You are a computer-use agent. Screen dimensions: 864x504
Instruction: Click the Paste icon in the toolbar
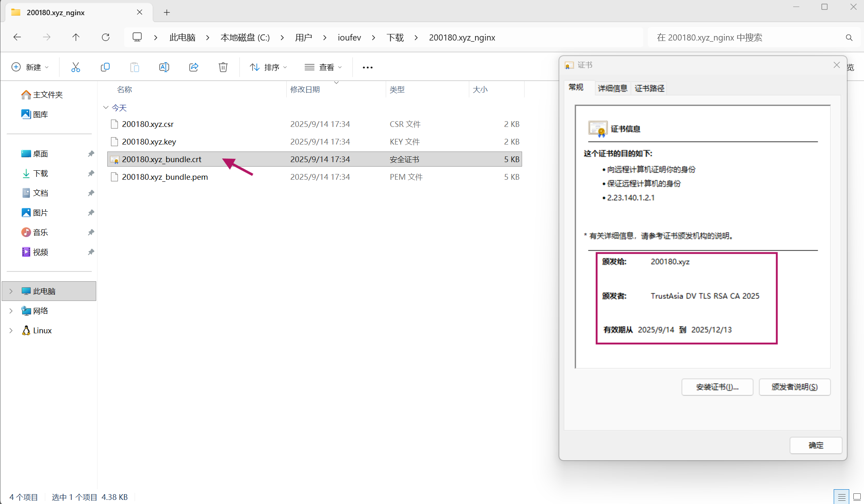click(134, 67)
